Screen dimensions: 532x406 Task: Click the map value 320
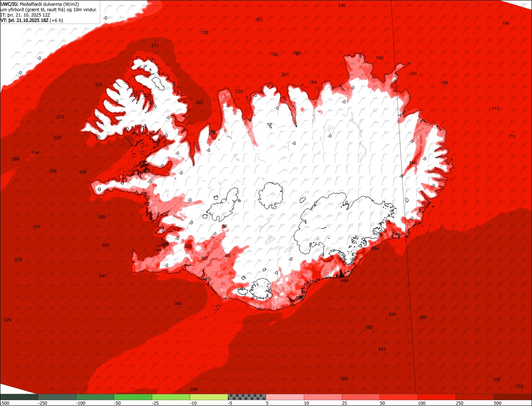tap(57, 137)
